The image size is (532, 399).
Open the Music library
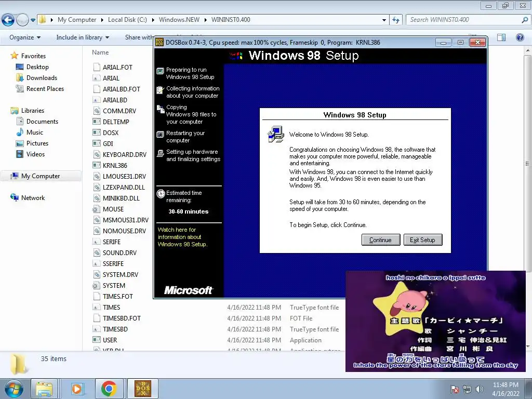[x=35, y=132]
